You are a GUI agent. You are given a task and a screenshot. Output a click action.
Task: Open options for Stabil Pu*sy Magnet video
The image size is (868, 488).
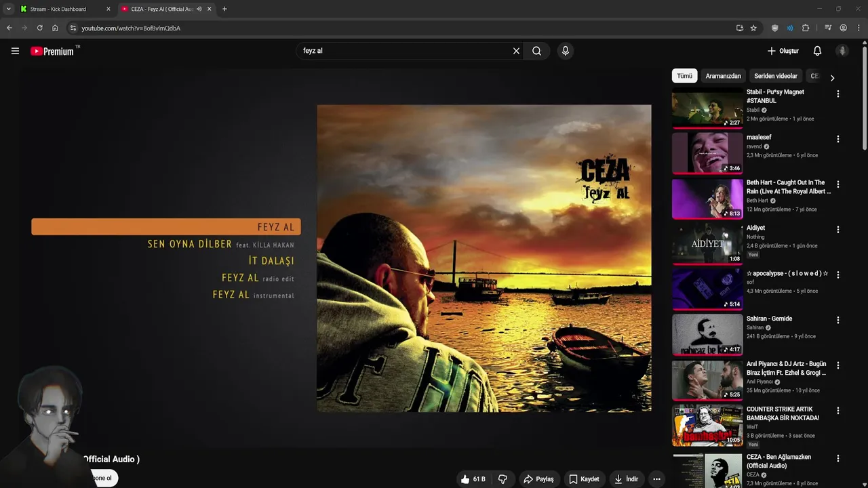pos(838,94)
